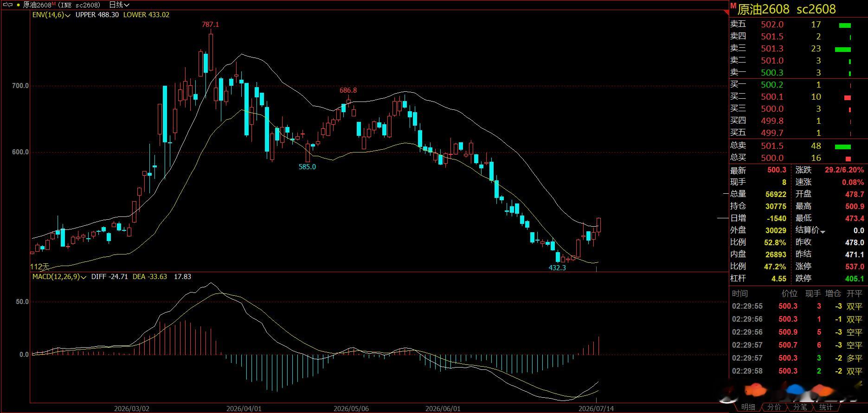Click the 原油2608 sc2608 quote panel title
Screen dimensions: 868x413
tap(786, 9)
